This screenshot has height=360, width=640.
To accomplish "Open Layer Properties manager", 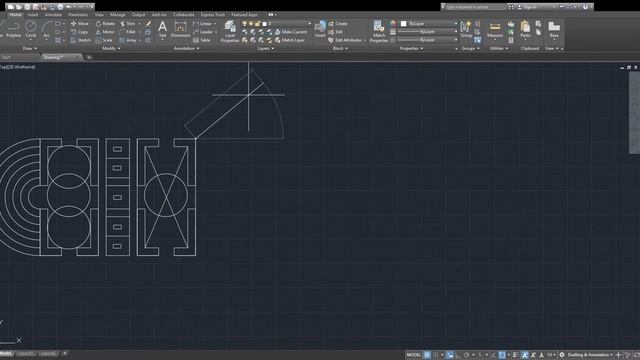I will click(230, 32).
